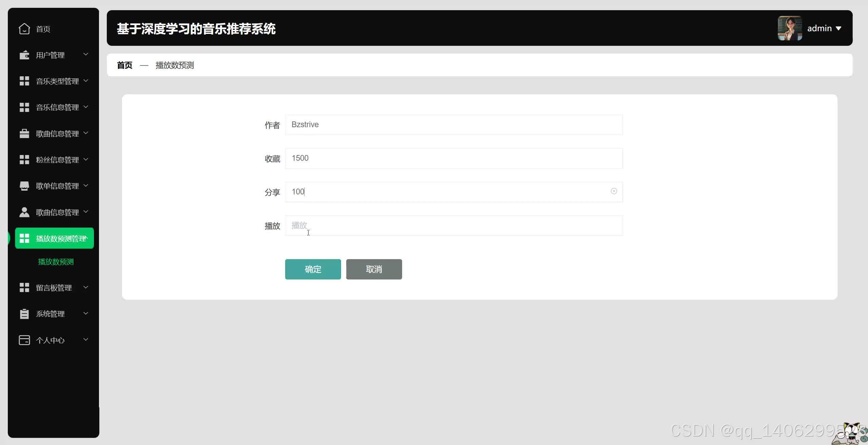Click the admin profile avatar image
The width and height of the screenshot is (868, 445).
tap(790, 28)
